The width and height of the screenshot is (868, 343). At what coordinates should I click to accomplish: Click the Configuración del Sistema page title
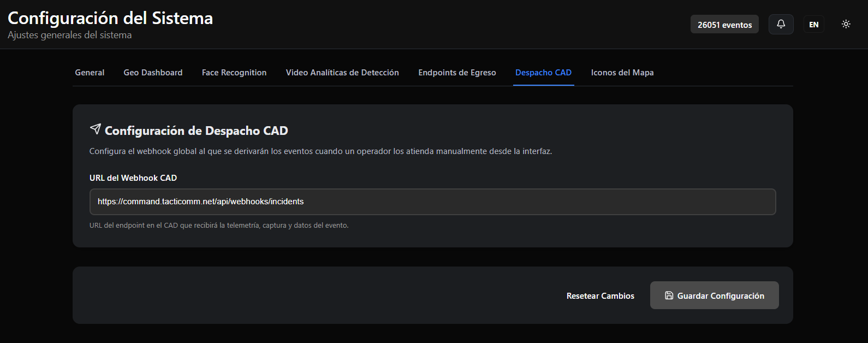coord(110,18)
